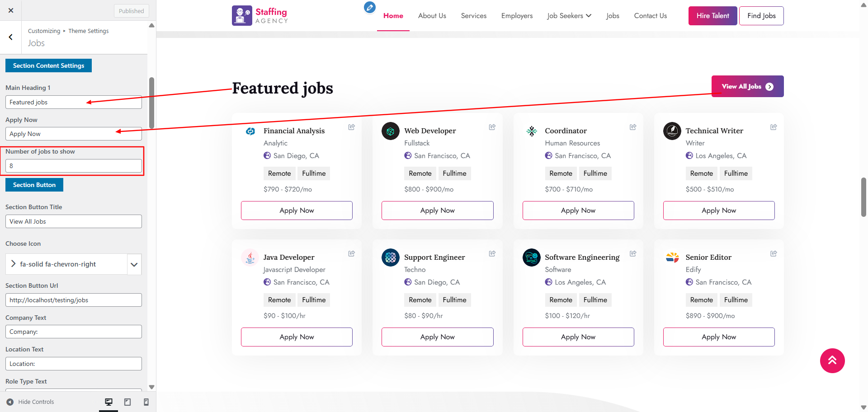Image resolution: width=868 pixels, height=412 pixels.
Task: Switch to desktop preview mode
Action: (x=108, y=402)
